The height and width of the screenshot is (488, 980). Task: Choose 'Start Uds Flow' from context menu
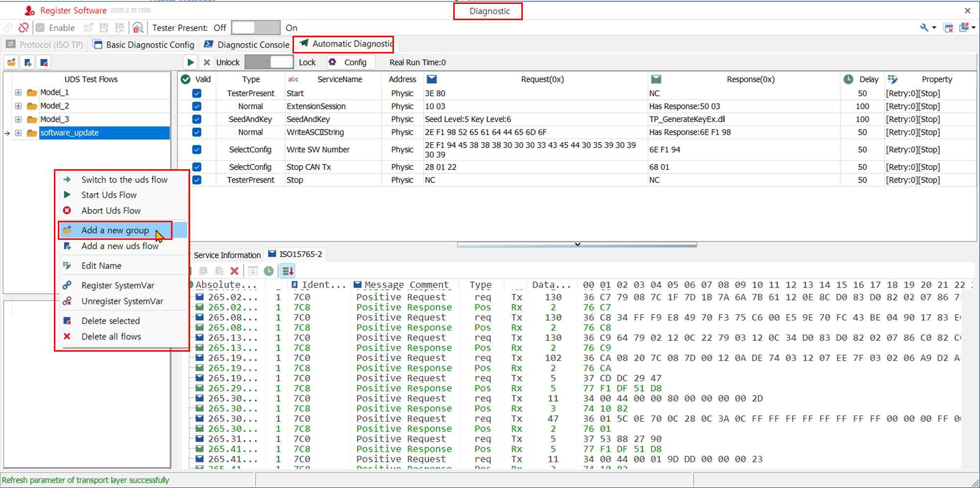click(x=122, y=195)
